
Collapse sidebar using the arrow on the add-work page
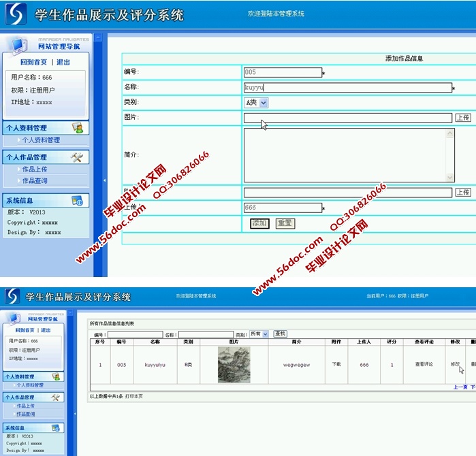(x=104, y=180)
